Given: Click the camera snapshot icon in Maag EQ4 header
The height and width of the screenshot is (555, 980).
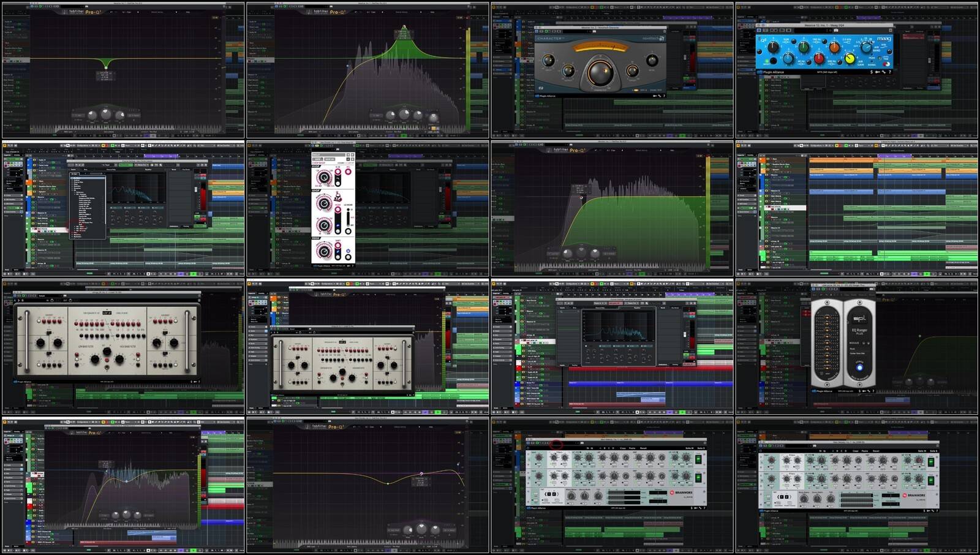Looking at the screenshot, I should (835, 30).
